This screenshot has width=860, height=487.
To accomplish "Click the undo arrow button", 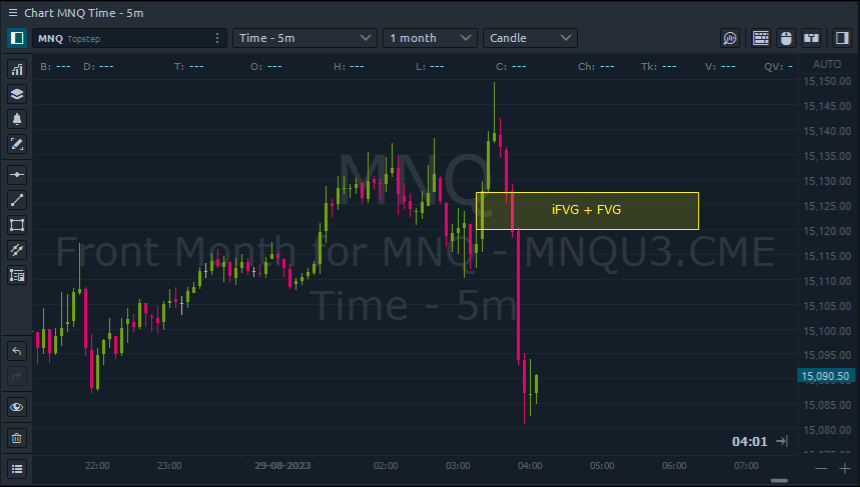I will 17,351.
